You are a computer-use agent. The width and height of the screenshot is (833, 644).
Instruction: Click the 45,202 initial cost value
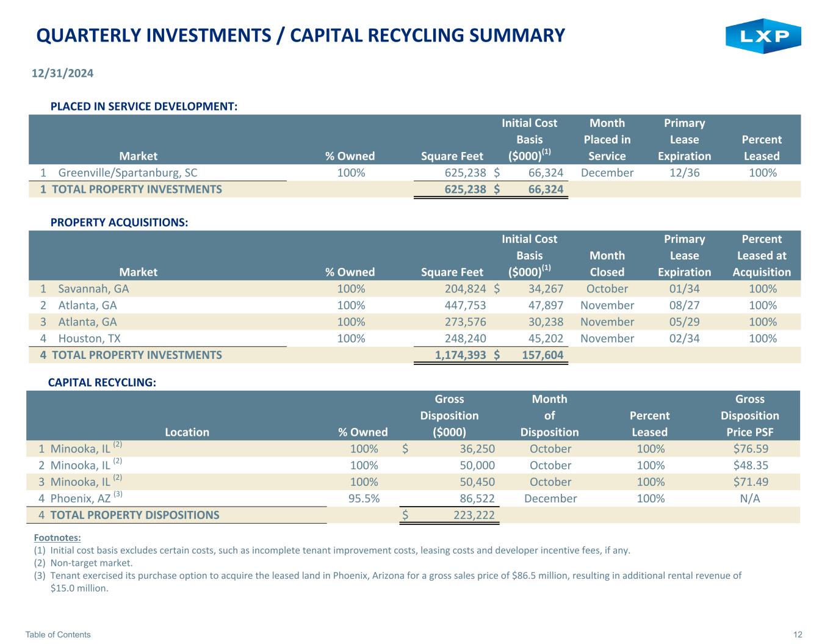[x=546, y=339]
